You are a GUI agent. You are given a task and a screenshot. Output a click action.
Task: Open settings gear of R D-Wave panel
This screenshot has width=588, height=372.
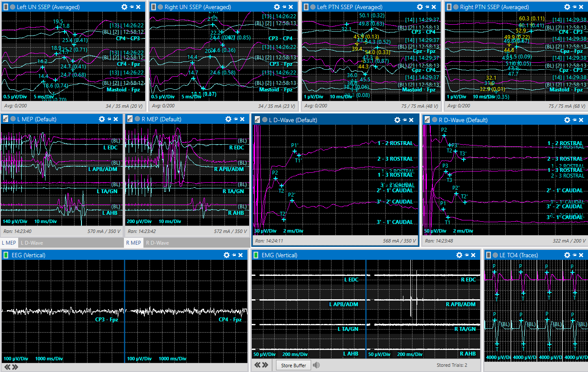(x=567, y=120)
